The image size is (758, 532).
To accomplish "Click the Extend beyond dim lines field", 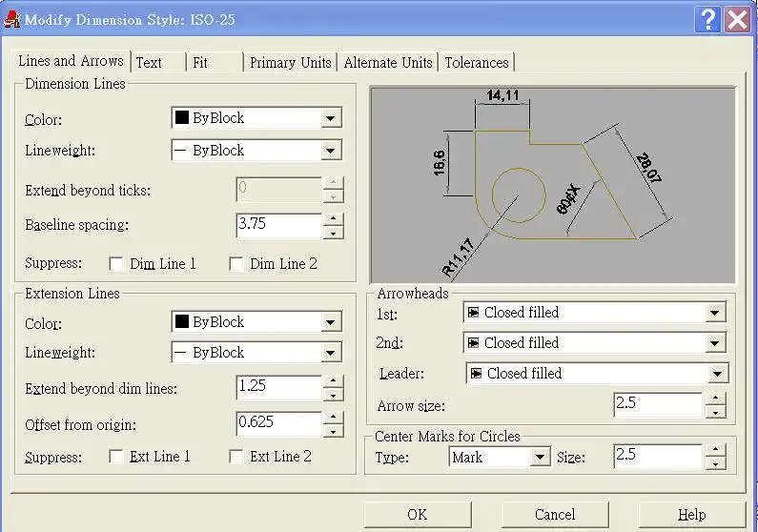I will (279, 387).
